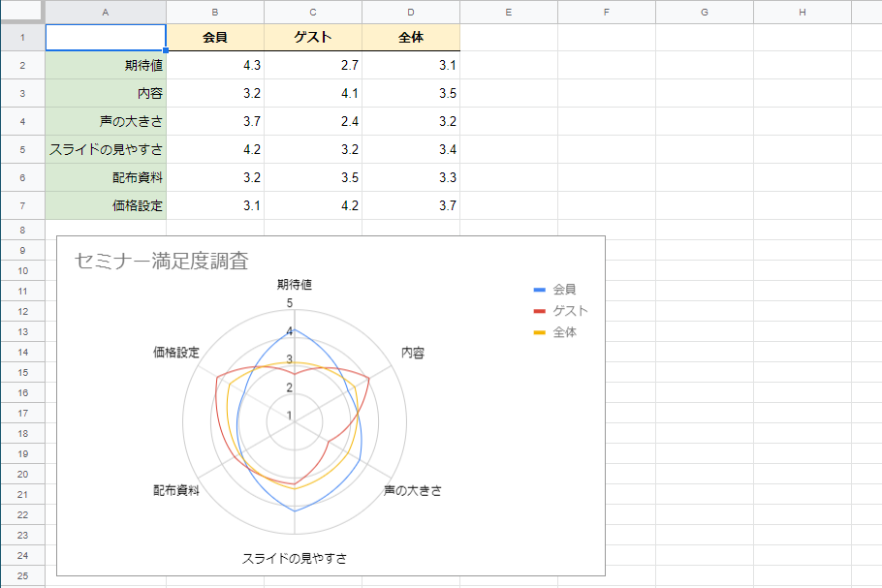Select the 4.1 value for ゲスト 内容
This screenshot has height=588, width=882.
312,93
